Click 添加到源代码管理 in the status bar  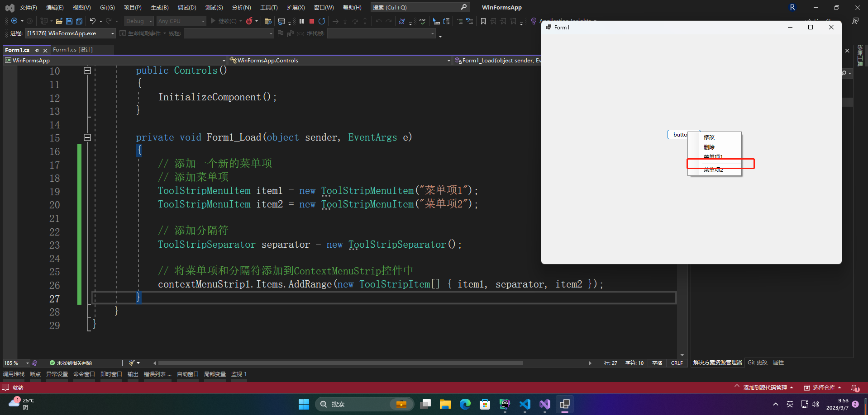click(x=764, y=388)
